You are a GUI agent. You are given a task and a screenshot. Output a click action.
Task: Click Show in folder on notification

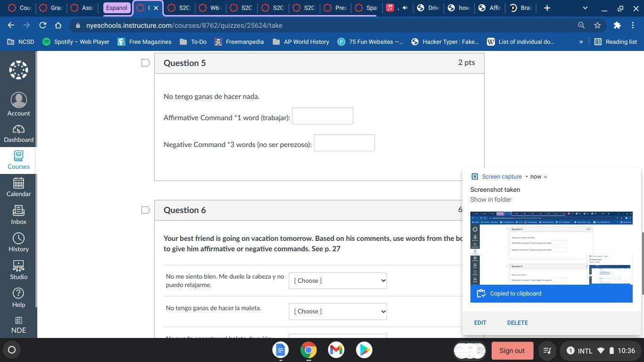(x=491, y=199)
